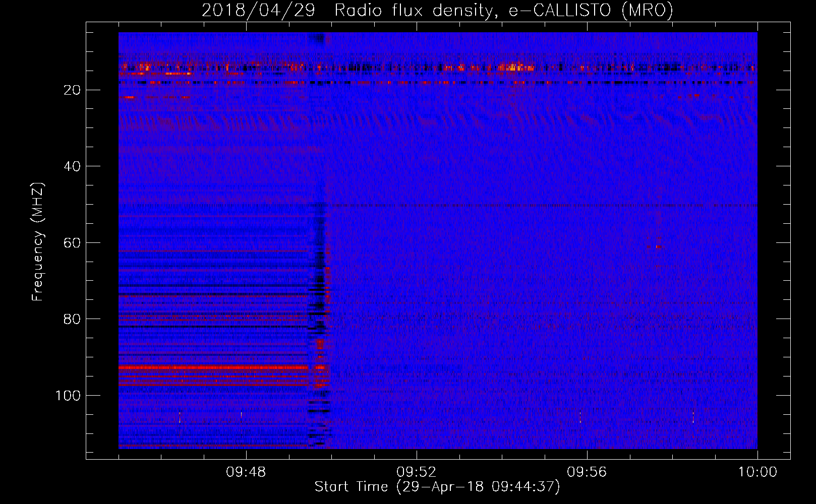Viewport: 816px width, 504px height.
Task: Click the date '2018/04/29' in the title
Action: click(x=259, y=10)
